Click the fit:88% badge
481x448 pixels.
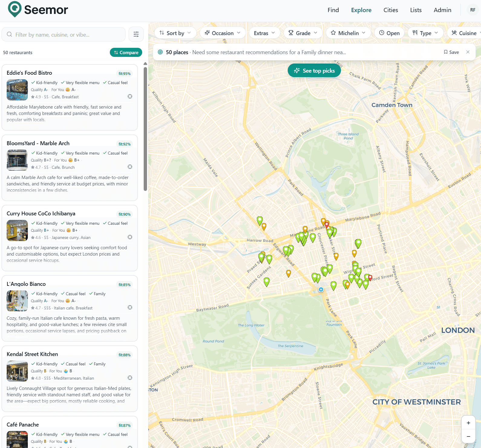(x=125, y=355)
